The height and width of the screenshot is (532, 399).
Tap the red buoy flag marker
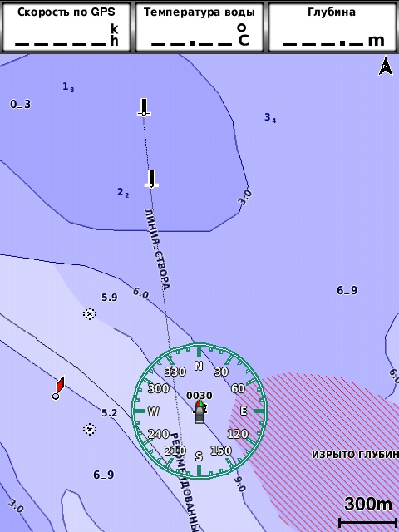coord(59,388)
